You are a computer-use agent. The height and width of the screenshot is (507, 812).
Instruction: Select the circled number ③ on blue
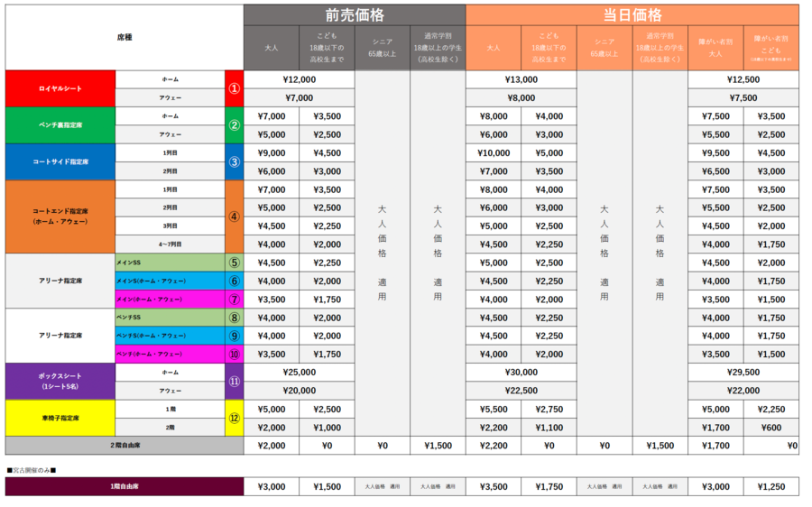click(x=234, y=162)
